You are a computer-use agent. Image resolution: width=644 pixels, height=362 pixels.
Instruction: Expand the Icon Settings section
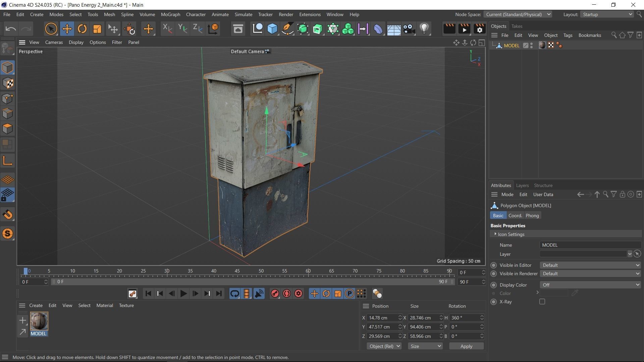[x=495, y=234]
